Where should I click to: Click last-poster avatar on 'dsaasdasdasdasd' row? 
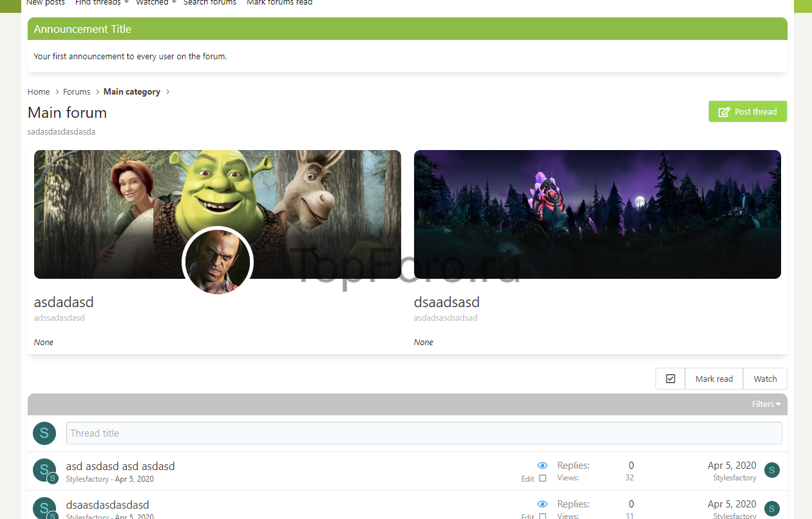point(772,509)
